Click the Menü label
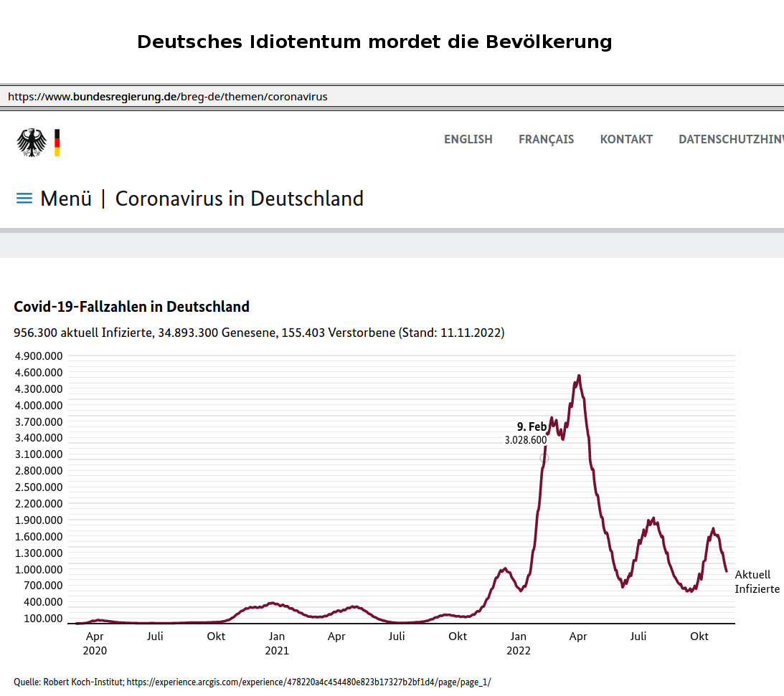The width and height of the screenshot is (784, 696). [x=66, y=199]
